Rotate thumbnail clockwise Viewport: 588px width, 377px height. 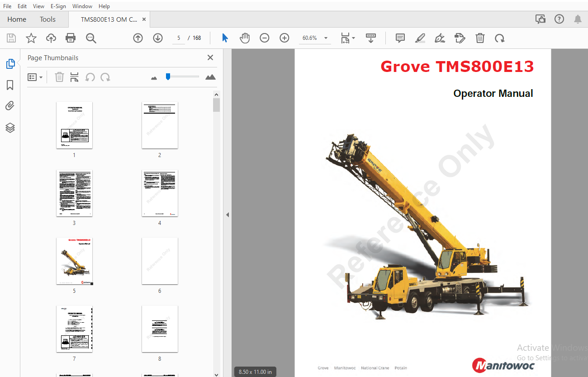105,77
